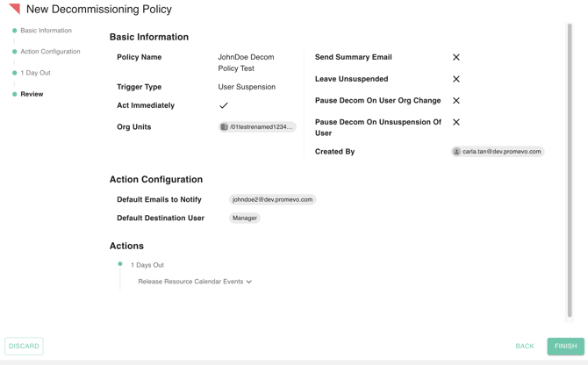Click the Manager destination chip

(x=245, y=218)
